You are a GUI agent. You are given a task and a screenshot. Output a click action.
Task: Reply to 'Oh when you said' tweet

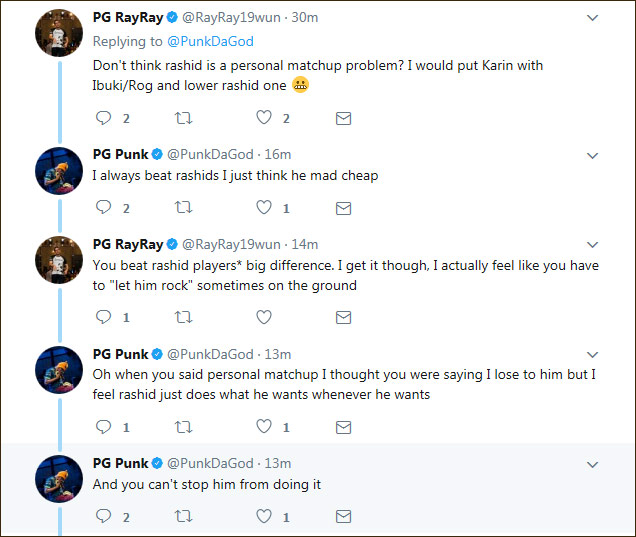click(x=103, y=427)
